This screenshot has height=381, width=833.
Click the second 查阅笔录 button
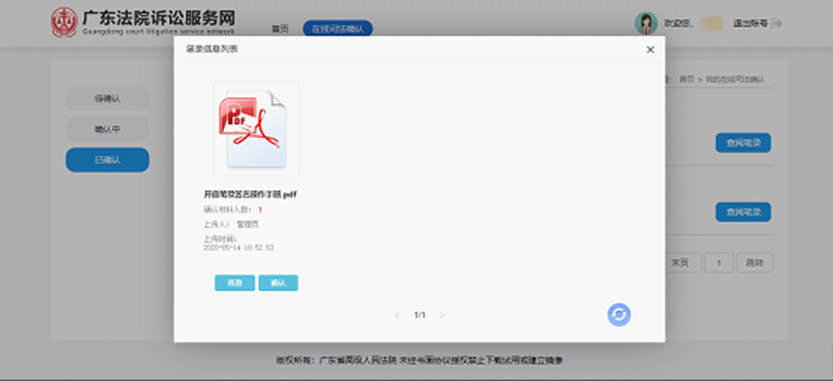point(743,212)
